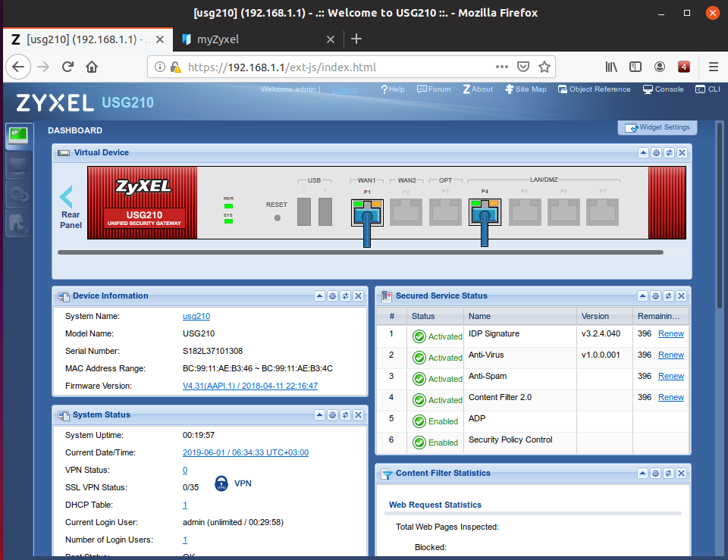The width and height of the screenshot is (728, 560).
Task: Open the Firefox hamburger menu
Action: tap(713, 67)
